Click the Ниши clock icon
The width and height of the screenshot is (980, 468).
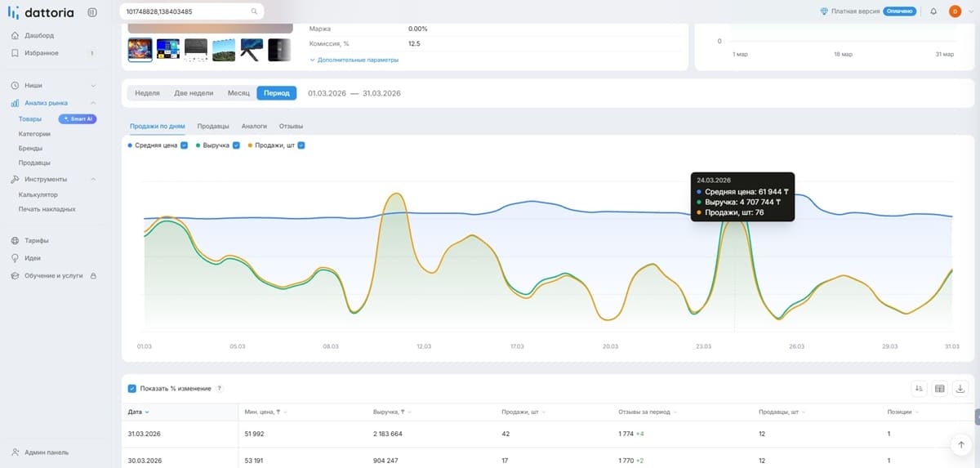coord(16,86)
